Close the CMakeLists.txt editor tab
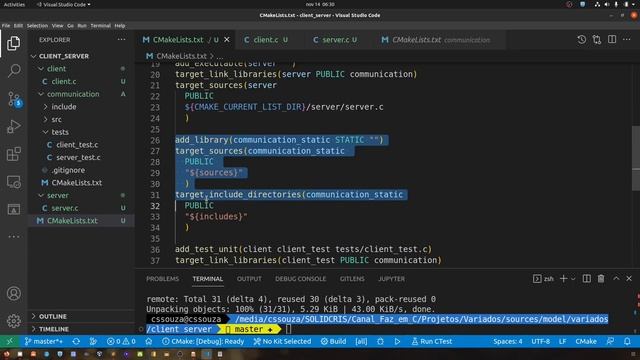 (227, 40)
